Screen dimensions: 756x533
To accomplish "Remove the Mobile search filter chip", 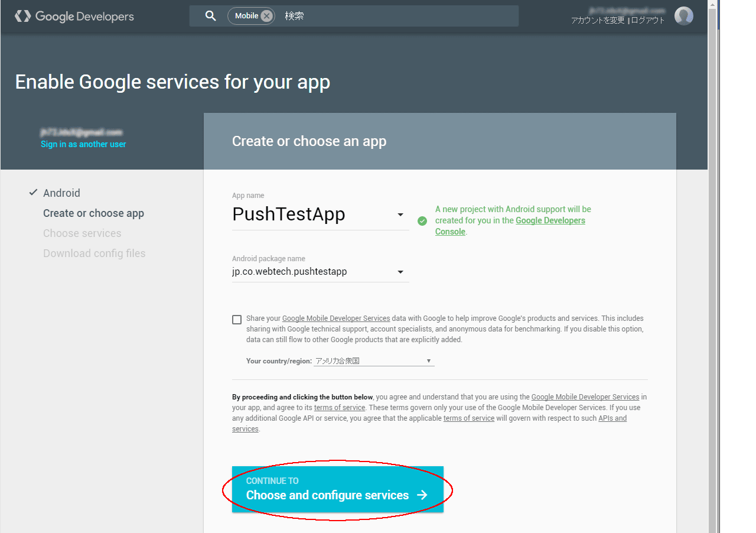I will [x=266, y=16].
